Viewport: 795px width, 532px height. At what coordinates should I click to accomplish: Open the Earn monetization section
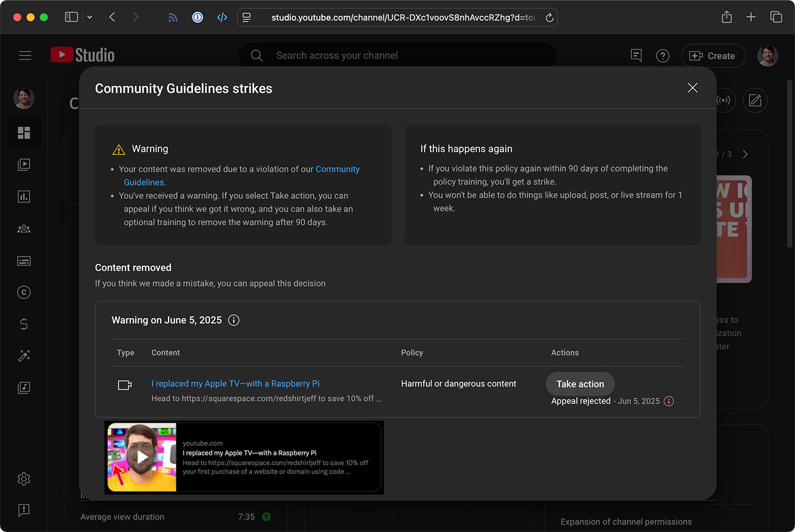24,324
